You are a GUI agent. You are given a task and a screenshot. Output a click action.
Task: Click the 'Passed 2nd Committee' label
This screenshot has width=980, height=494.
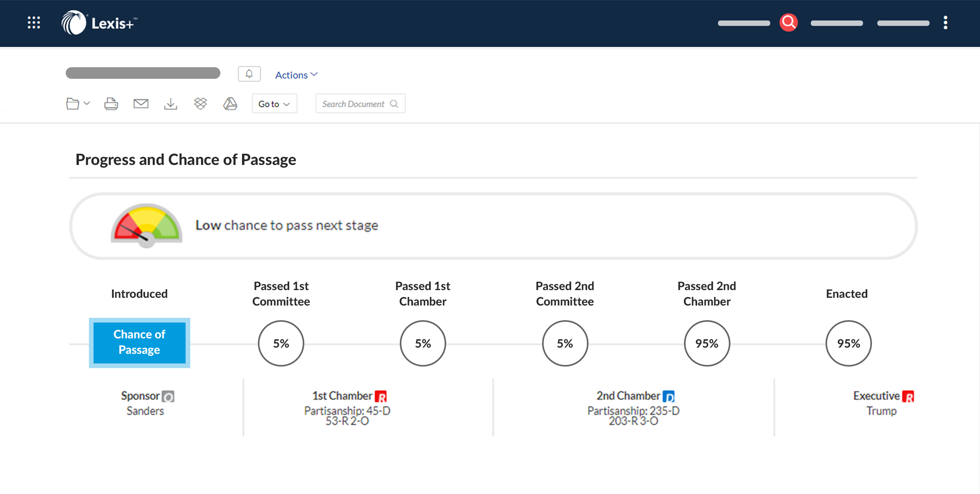click(x=565, y=294)
